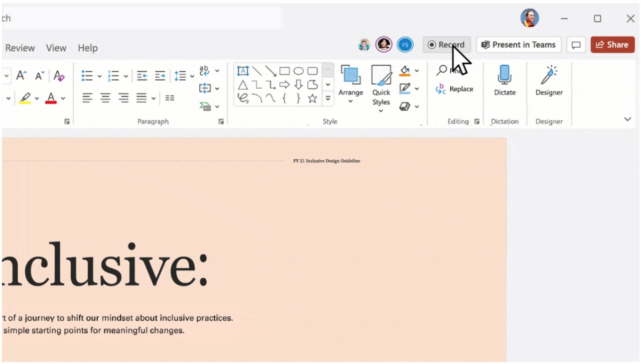Switch to the View tab

(56, 48)
